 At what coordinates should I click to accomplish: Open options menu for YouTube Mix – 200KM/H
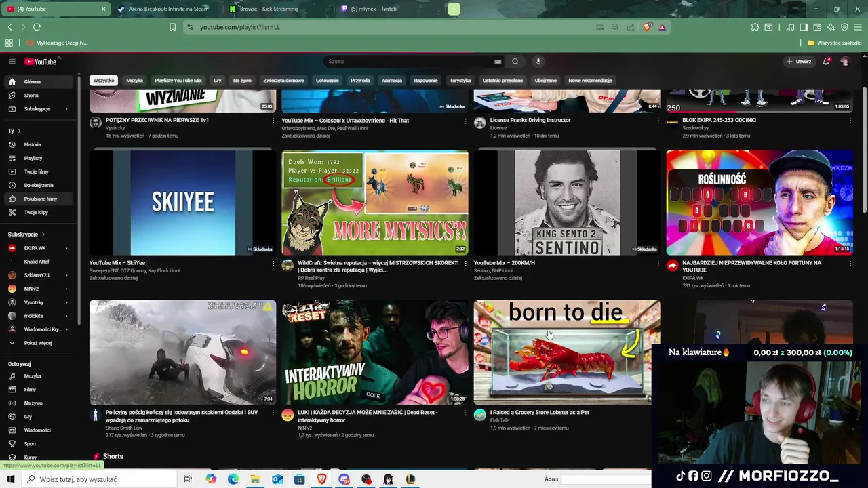(x=658, y=264)
